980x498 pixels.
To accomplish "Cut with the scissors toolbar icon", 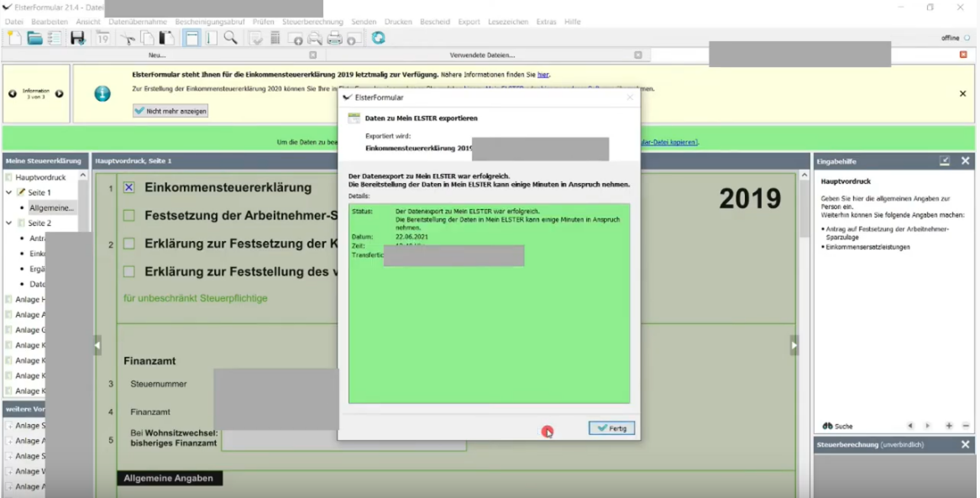I will [128, 38].
